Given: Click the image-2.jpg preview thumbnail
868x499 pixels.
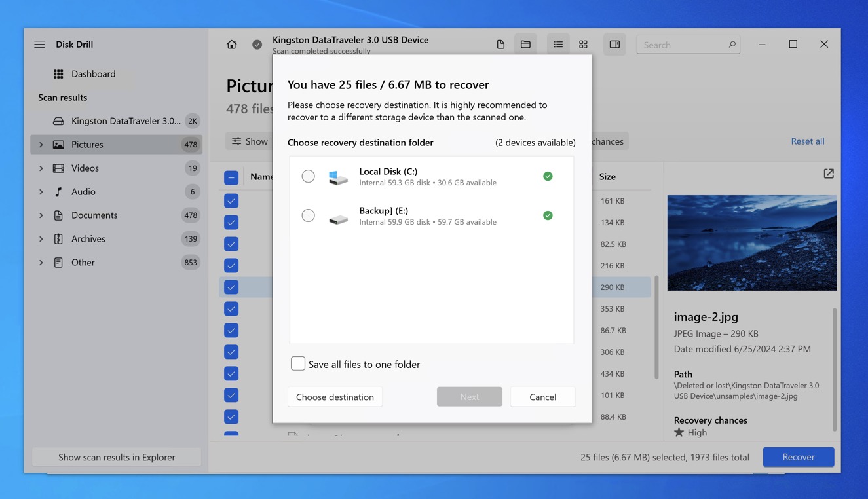Looking at the screenshot, I should (x=752, y=243).
